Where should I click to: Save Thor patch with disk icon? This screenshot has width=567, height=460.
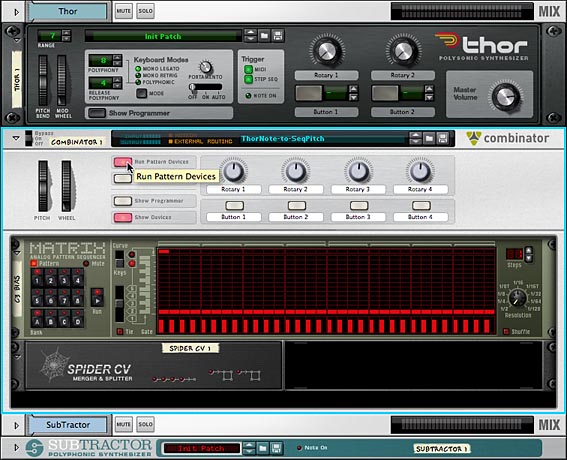[x=278, y=36]
